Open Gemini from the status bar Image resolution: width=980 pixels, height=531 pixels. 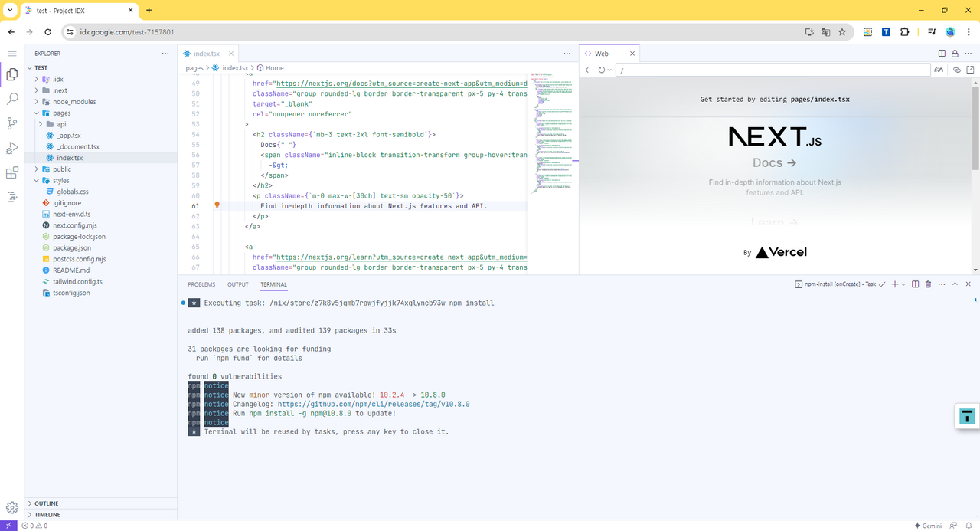click(928, 526)
